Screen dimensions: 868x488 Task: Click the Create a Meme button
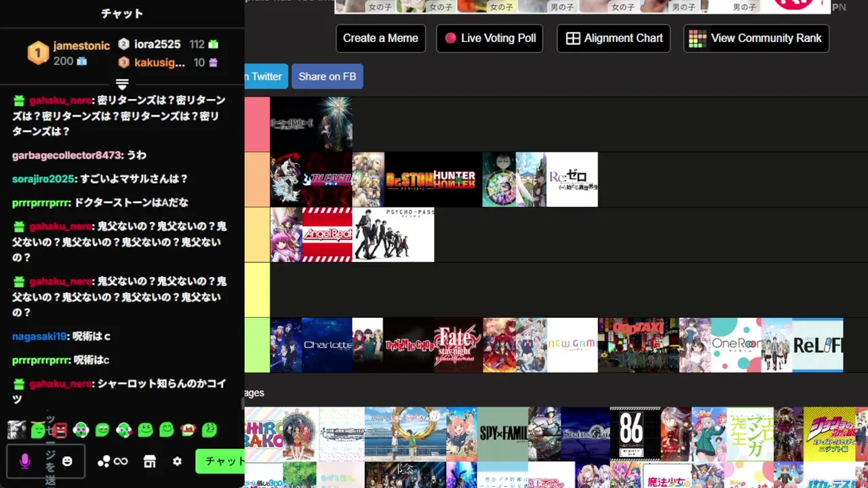[x=380, y=39]
